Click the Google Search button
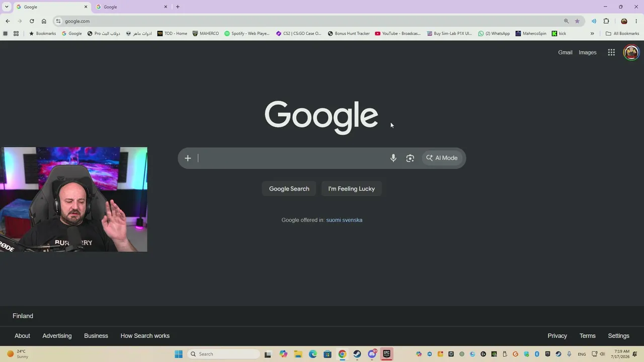The image size is (644, 362). (x=289, y=189)
